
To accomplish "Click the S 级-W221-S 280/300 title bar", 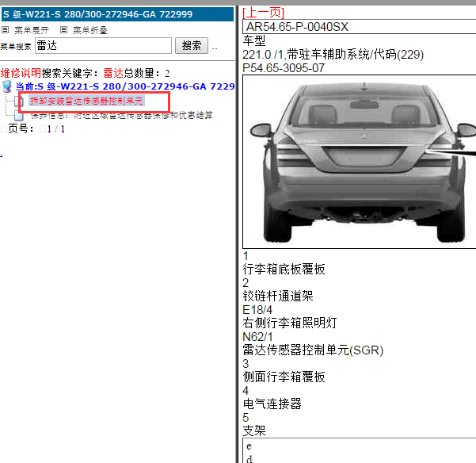I will (117, 14).
